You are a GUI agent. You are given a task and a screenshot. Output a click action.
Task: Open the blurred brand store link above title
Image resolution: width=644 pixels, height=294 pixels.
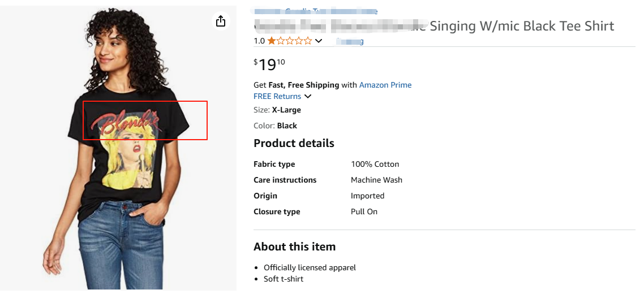pos(315,11)
